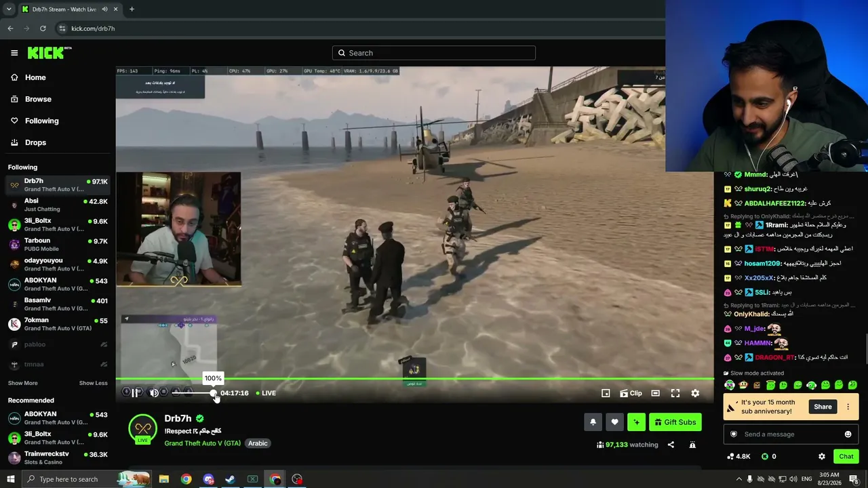Open Tarboun's PUBG Mobile channel

pyautogui.click(x=58, y=245)
